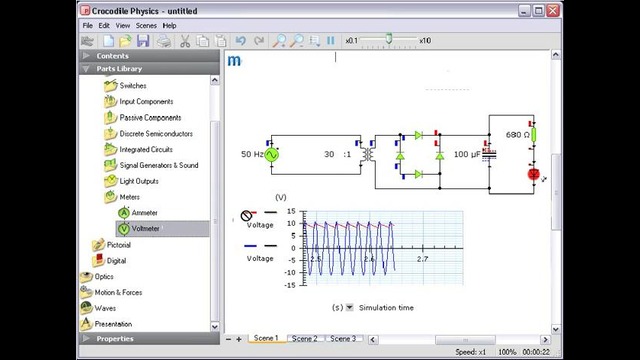This screenshot has width=640, height=360.
Task: Open the Switches folder
Action: (x=126, y=86)
